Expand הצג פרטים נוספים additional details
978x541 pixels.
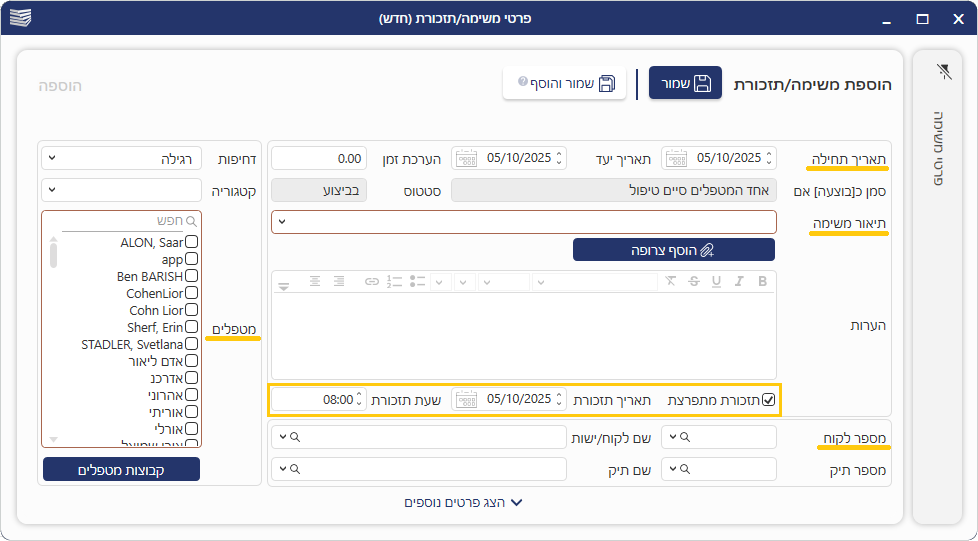pyautogui.click(x=463, y=503)
